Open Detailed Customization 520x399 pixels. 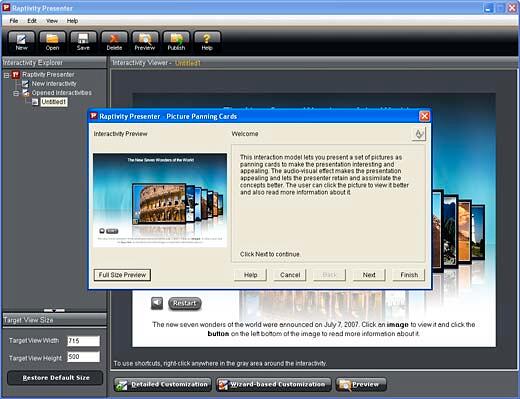pos(163,385)
